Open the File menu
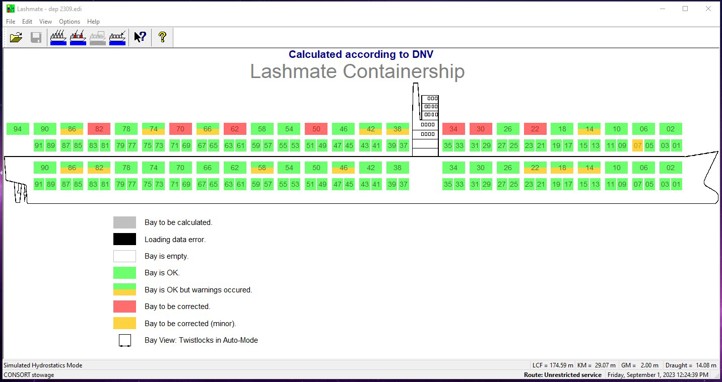722x382 pixels. point(11,22)
